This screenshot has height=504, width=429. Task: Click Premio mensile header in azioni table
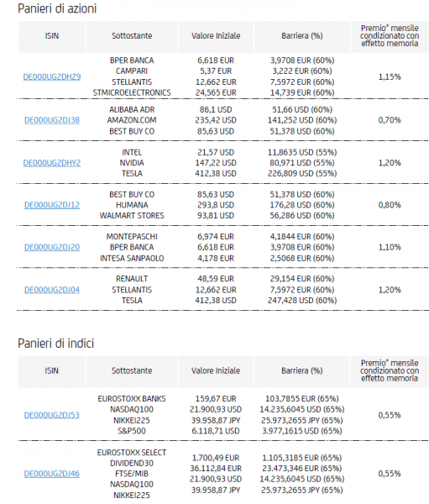[x=390, y=35]
